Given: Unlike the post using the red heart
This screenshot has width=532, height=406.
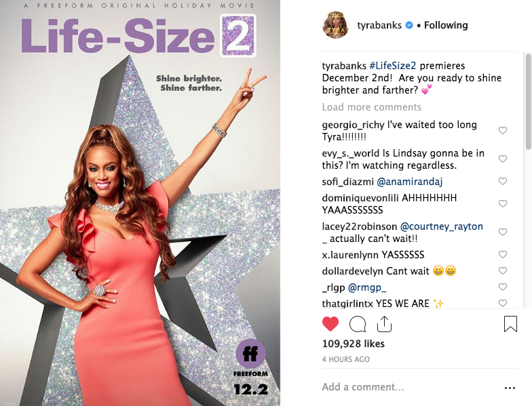Looking at the screenshot, I should point(330,324).
